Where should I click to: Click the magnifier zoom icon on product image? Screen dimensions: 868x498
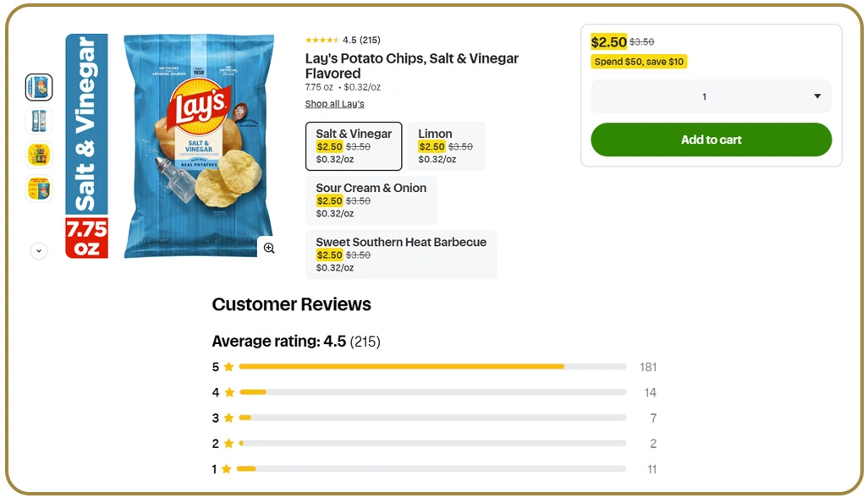[x=269, y=248]
